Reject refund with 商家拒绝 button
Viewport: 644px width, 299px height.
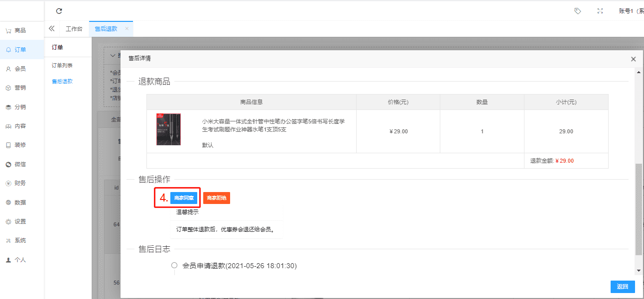[x=217, y=198]
